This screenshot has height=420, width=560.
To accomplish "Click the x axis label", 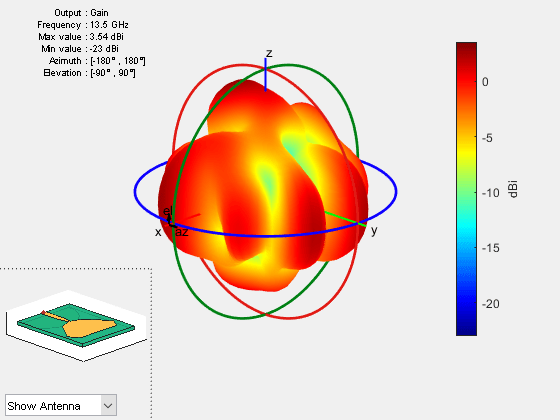I will (158, 232).
